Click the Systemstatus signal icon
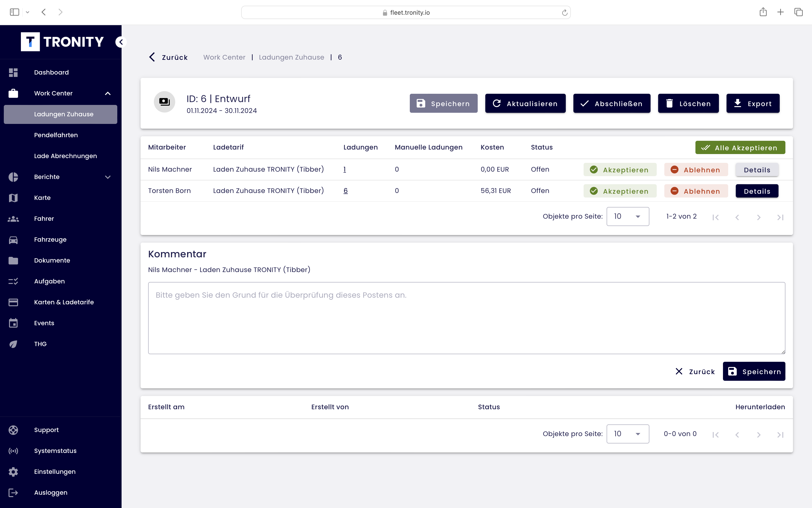812x508 pixels. tap(13, 451)
